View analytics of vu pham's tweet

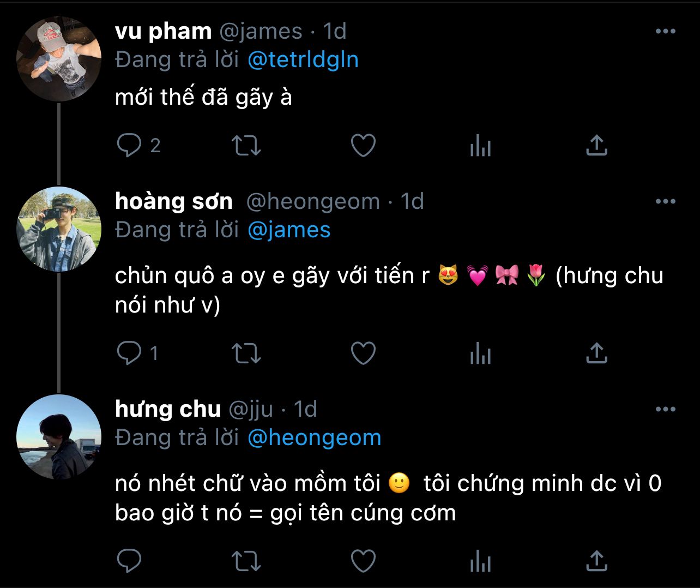[480, 146]
